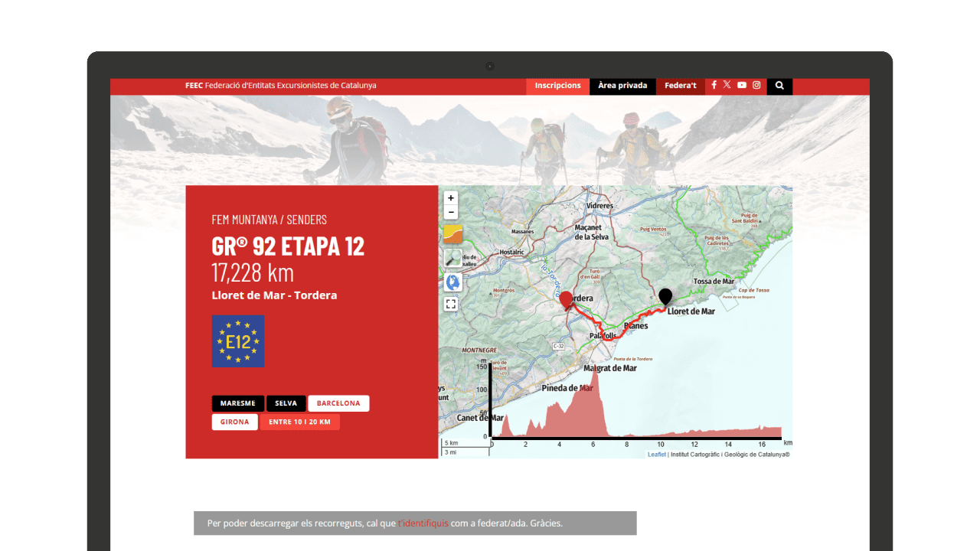Open the FEEC X profile

[727, 85]
